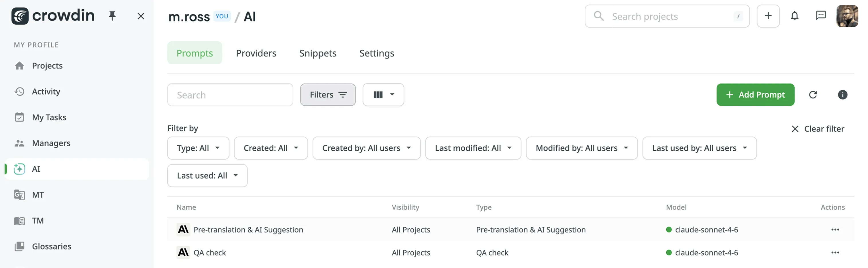Open Created by: All users dropdown
Viewport: 868px width, 268px height.
coord(366,148)
